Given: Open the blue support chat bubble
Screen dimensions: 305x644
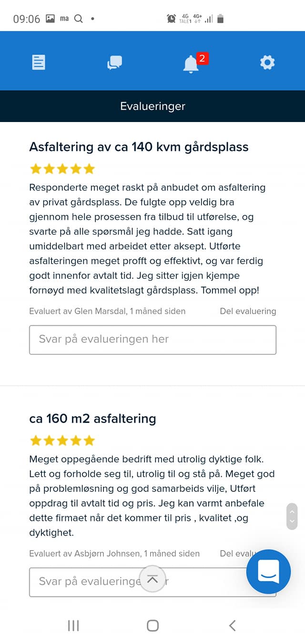Looking at the screenshot, I should click(x=268, y=572).
